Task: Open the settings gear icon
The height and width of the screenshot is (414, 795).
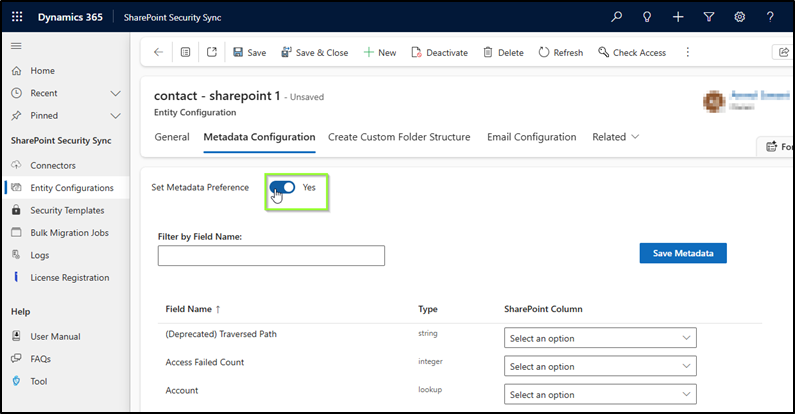Action: [x=739, y=17]
